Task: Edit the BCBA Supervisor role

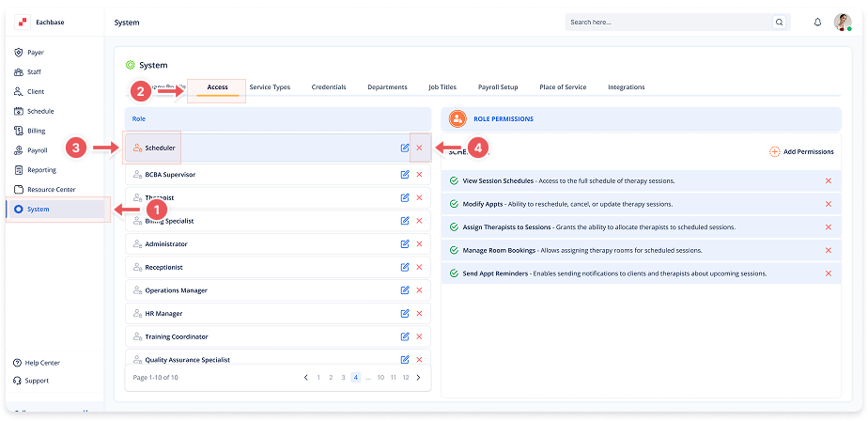Action: point(404,175)
